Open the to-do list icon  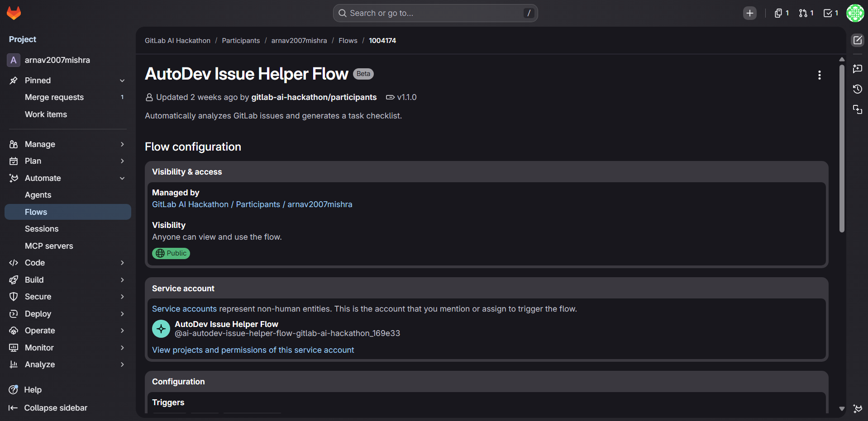(x=830, y=13)
